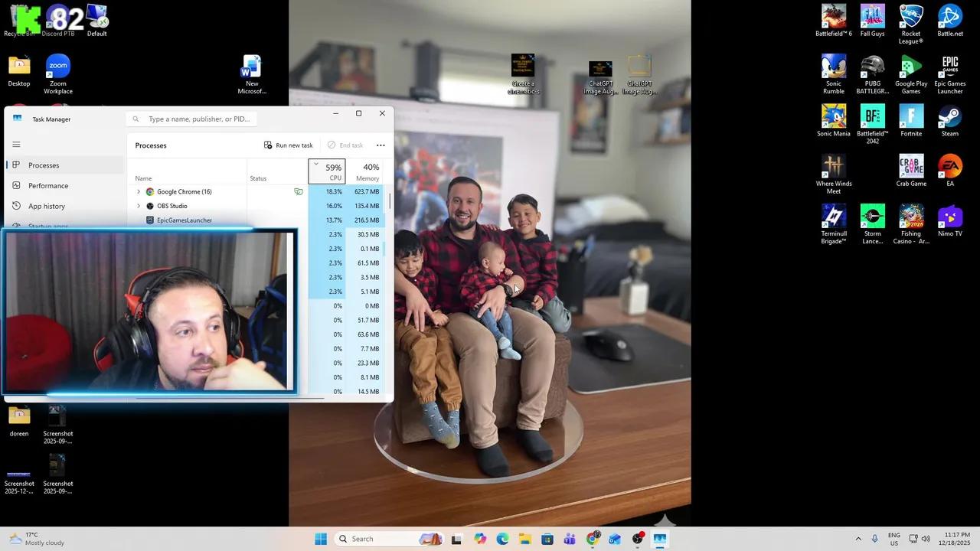Select the Terminull Brigade desktop shortcut

(x=834, y=224)
